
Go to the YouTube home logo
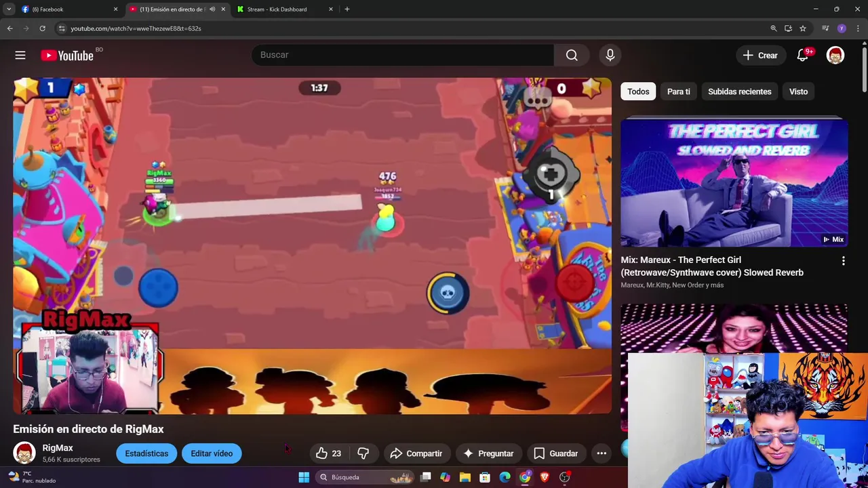(66, 56)
